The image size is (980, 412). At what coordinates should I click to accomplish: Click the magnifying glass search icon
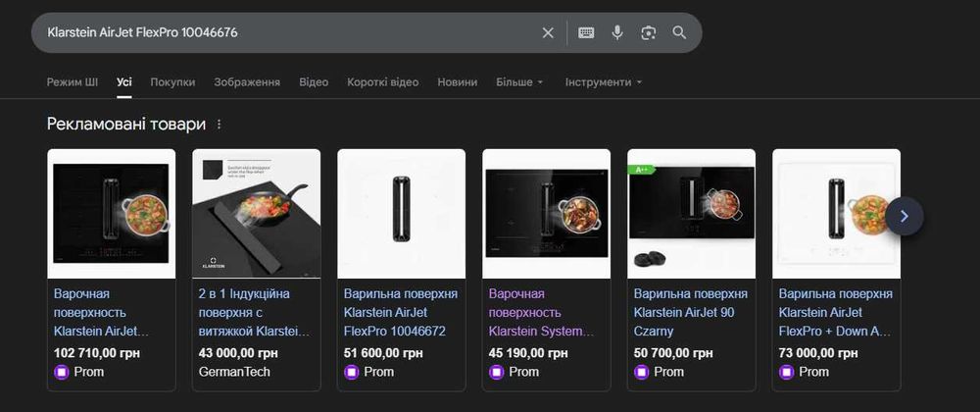tap(679, 32)
